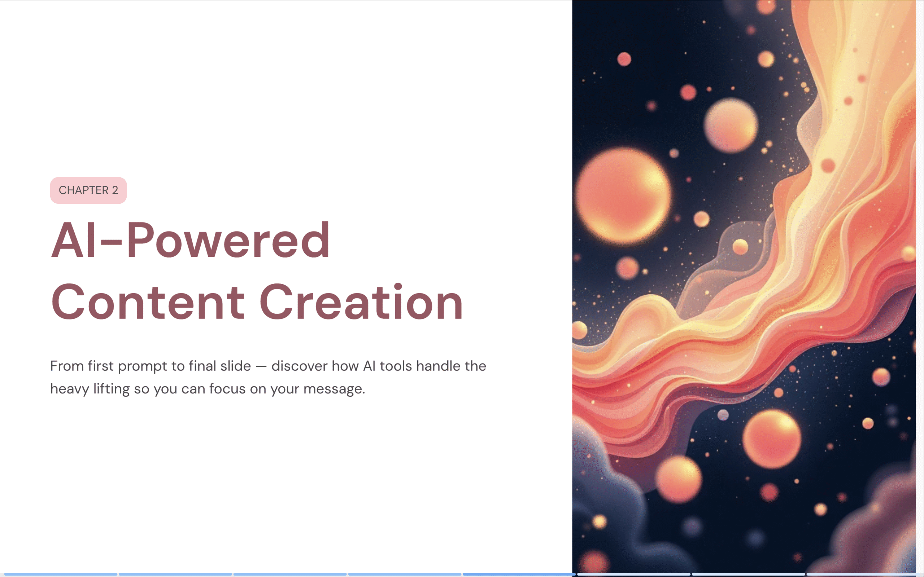
Task: Select the fourth progress bar segment
Action: tap(404, 574)
